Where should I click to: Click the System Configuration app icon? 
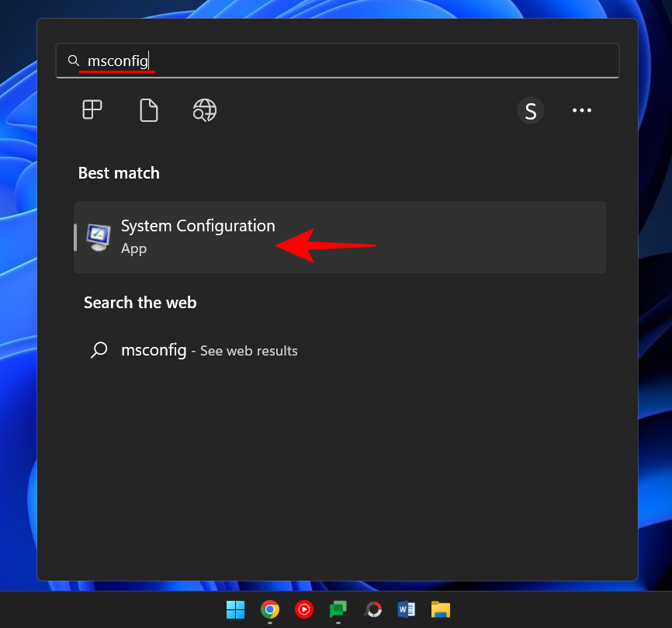point(98,237)
